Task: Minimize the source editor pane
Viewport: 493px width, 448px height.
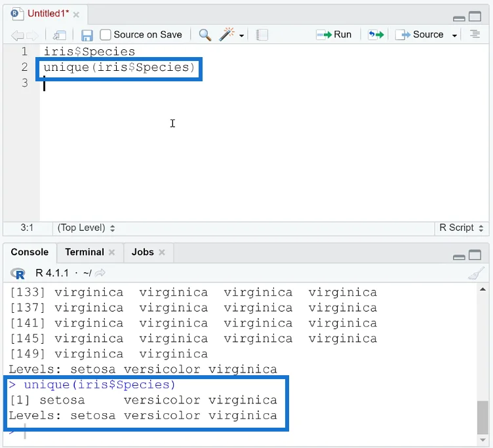Action: point(459,18)
